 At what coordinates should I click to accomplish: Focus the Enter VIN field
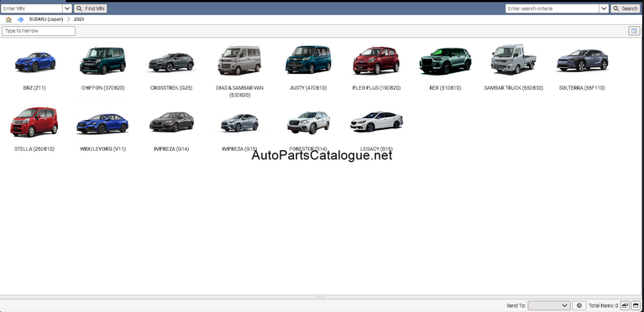click(x=32, y=8)
